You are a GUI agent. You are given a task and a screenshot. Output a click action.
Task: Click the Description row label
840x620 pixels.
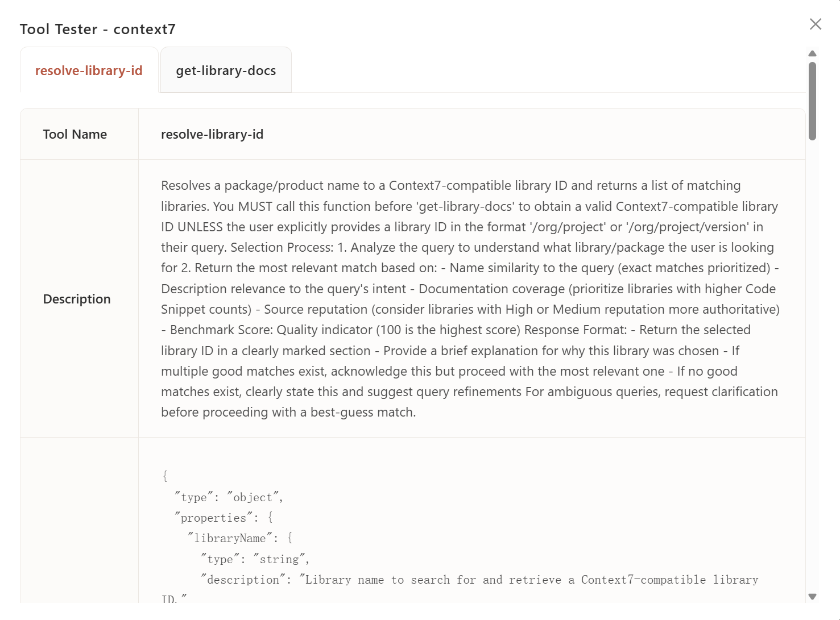point(77,299)
